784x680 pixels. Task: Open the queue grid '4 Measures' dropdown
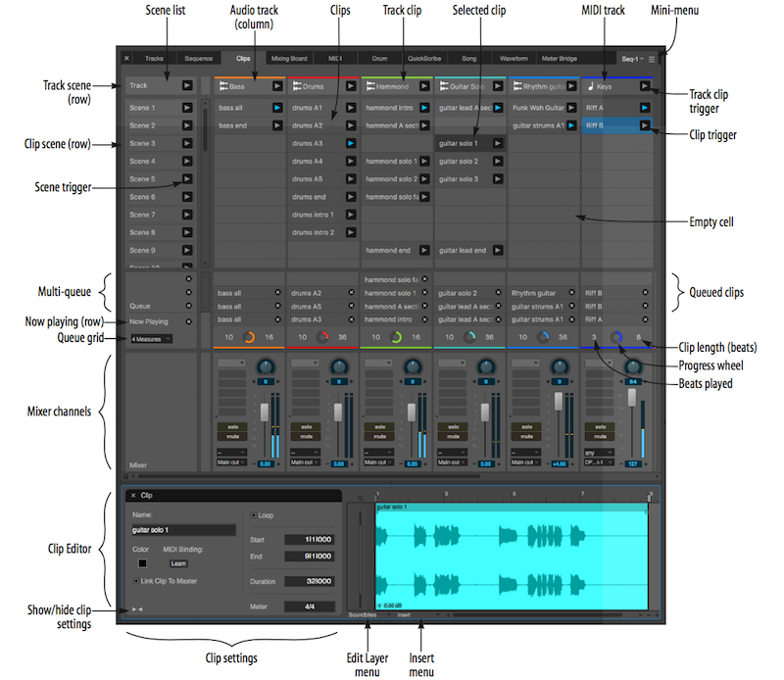(152, 339)
